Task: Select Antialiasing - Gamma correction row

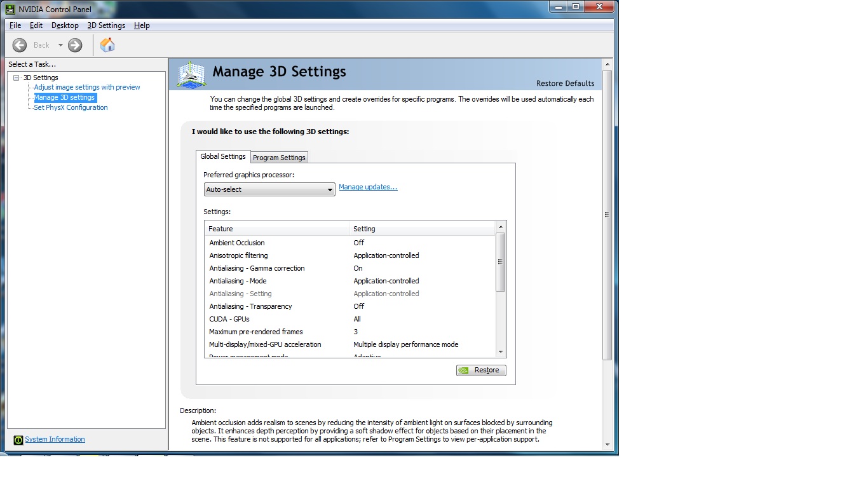Action: pyautogui.click(x=349, y=268)
